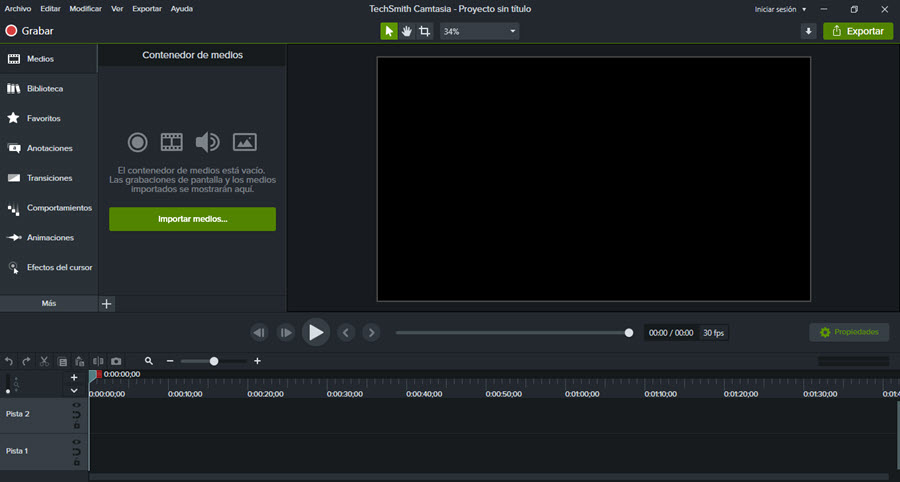The width and height of the screenshot is (900, 482).
Task: Open the 34% canvas zoom dropdown
Action: [479, 31]
